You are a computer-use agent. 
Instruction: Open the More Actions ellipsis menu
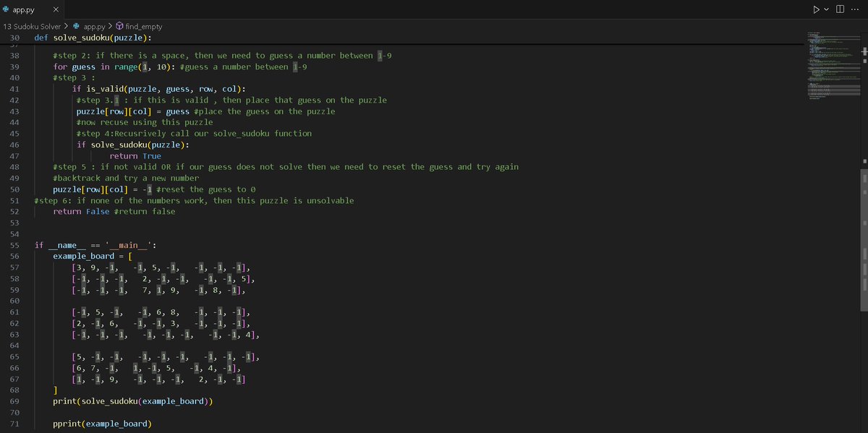856,9
